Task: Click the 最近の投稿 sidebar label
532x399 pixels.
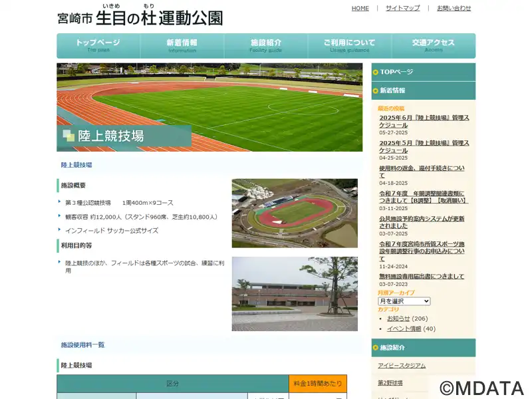Action: 391,108
